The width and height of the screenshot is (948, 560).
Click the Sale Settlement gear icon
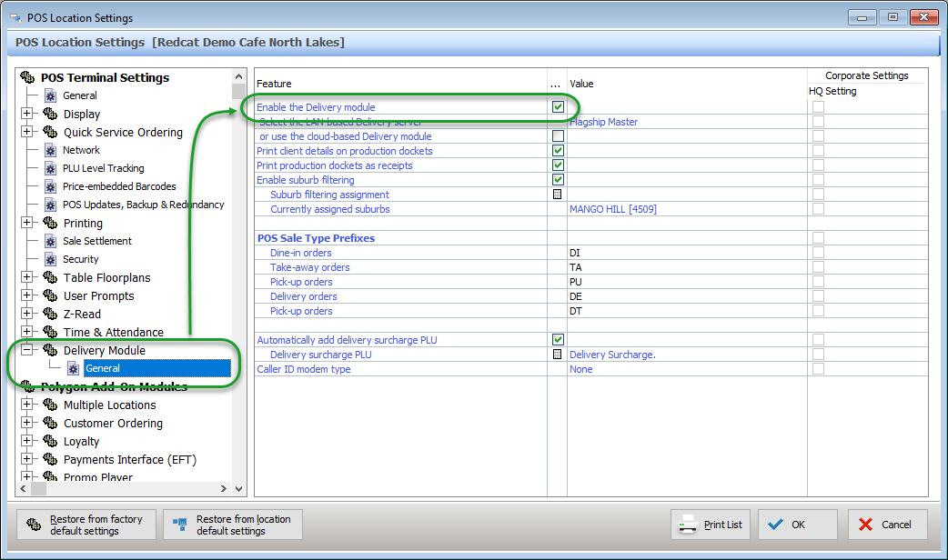[50, 241]
